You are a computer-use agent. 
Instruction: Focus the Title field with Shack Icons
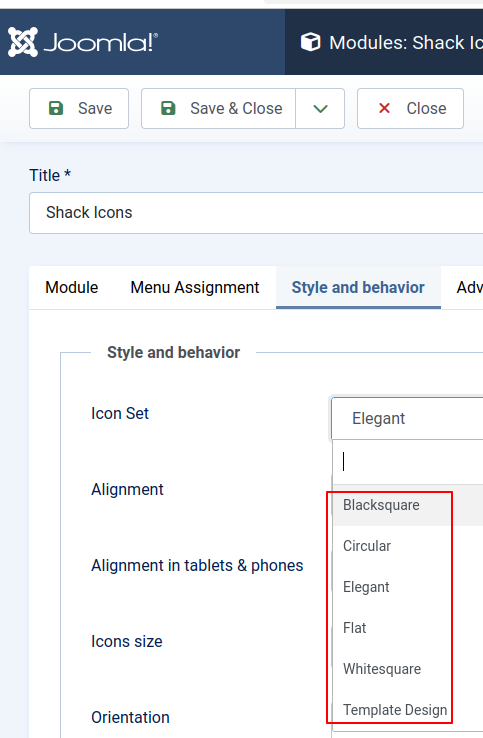coord(256,213)
